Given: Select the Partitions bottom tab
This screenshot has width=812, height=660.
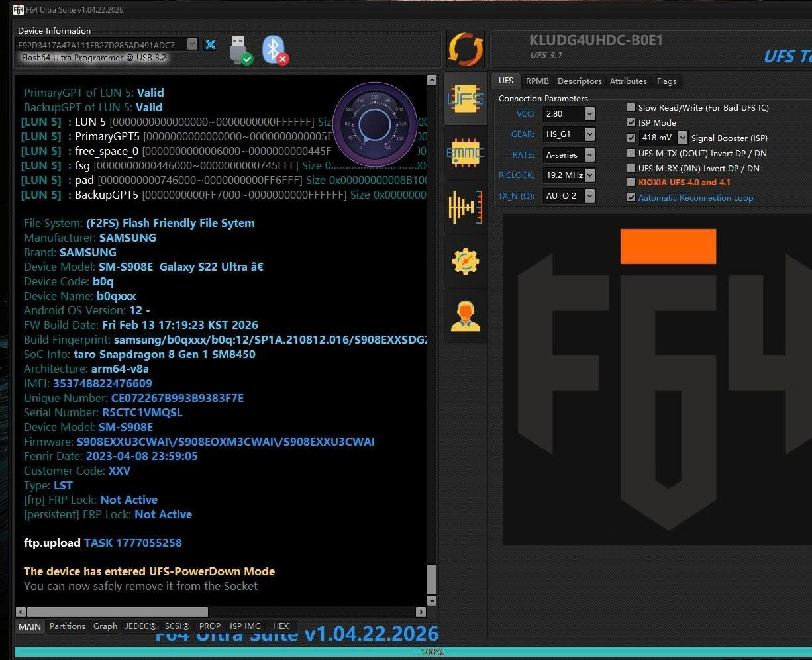Looking at the screenshot, I should (x=68, y=626).
